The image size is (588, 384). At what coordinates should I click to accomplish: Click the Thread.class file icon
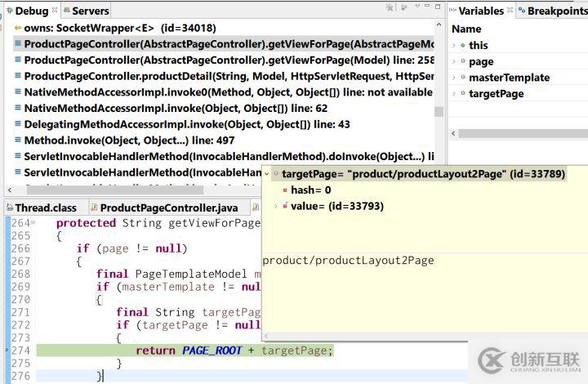click(10, 208)
